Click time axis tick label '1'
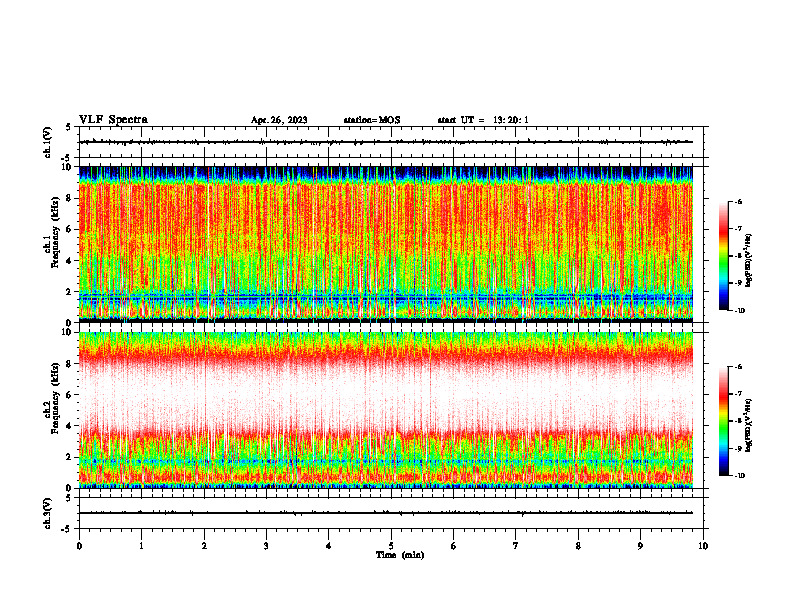Screen dimensions: 792x612 [141, 546]
